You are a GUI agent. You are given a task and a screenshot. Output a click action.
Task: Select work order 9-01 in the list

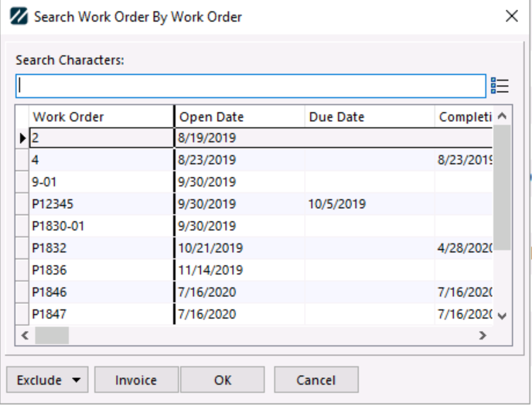coord(101,183)
